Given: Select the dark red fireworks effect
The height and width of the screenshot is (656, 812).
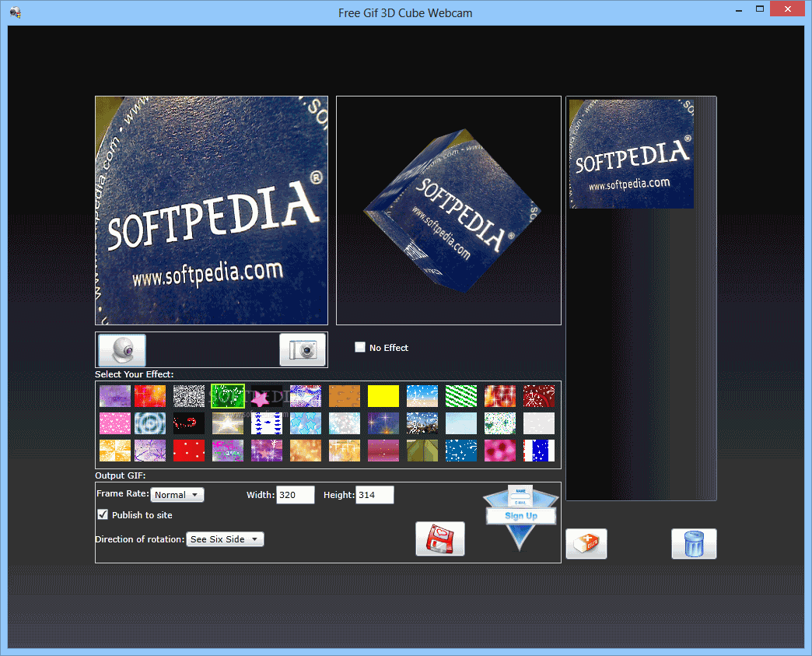Looking at the screenshot, I should [x=538, y=396].
